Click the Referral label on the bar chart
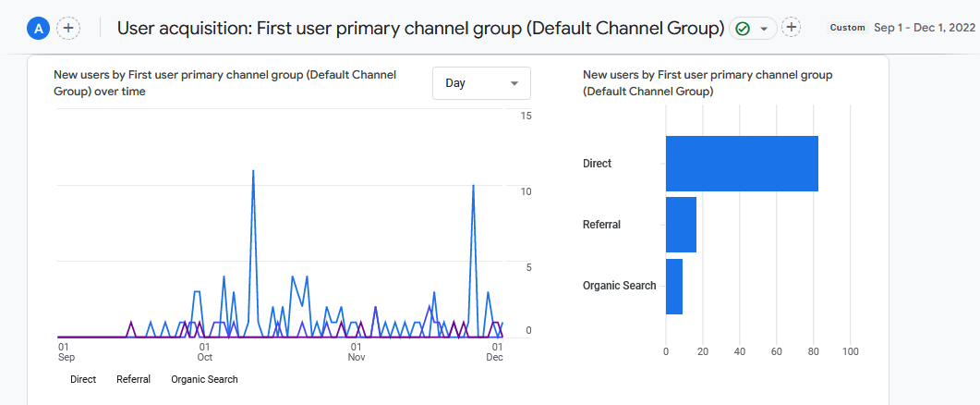 click(601, 225)
